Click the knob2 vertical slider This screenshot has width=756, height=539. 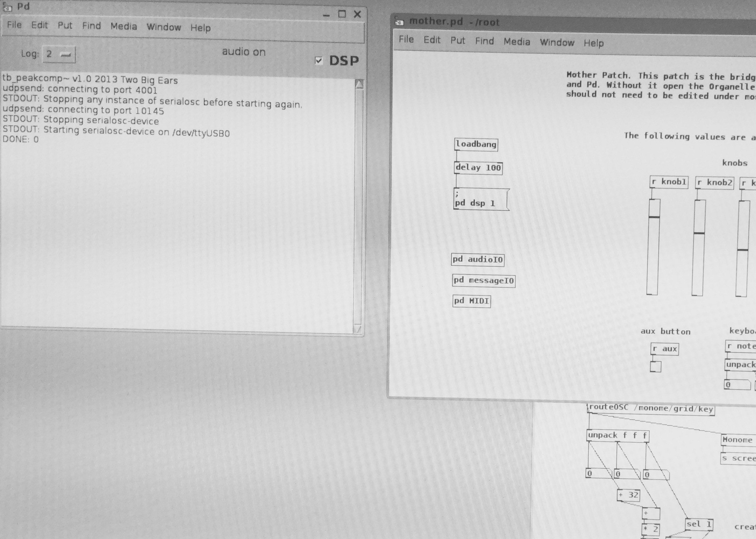click(x=698, y=248)
